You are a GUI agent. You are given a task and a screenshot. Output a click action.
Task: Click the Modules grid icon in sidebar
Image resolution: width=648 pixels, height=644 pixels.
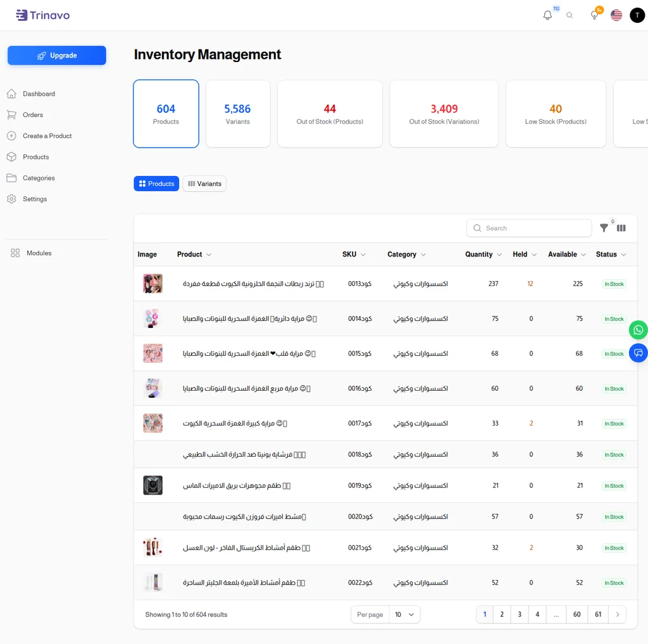15,253
